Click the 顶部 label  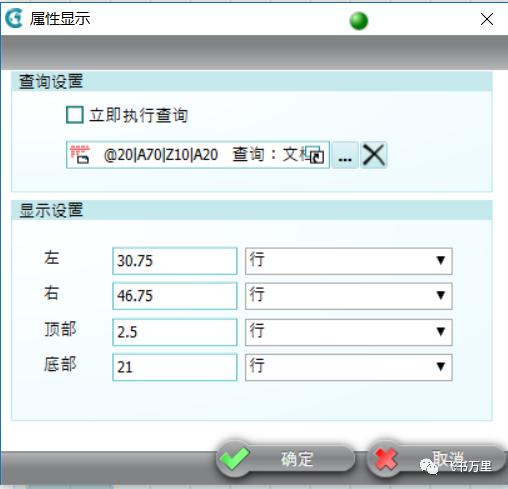[x=60, y=329]
